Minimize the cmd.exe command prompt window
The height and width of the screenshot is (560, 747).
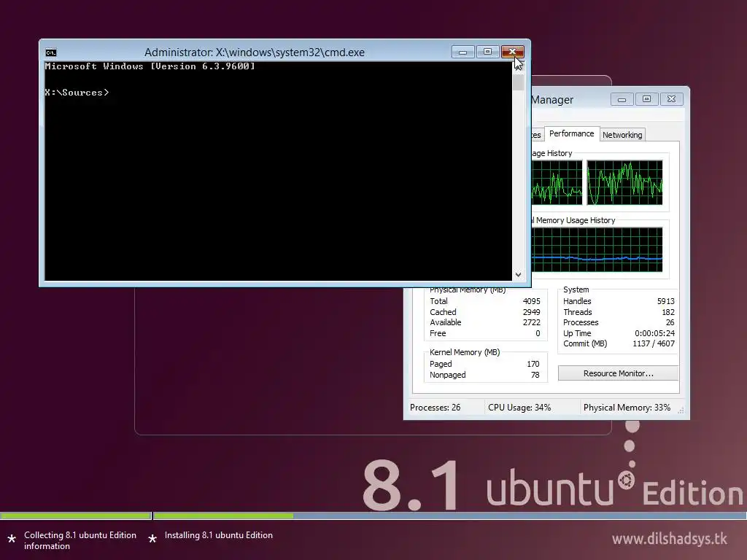463,52
